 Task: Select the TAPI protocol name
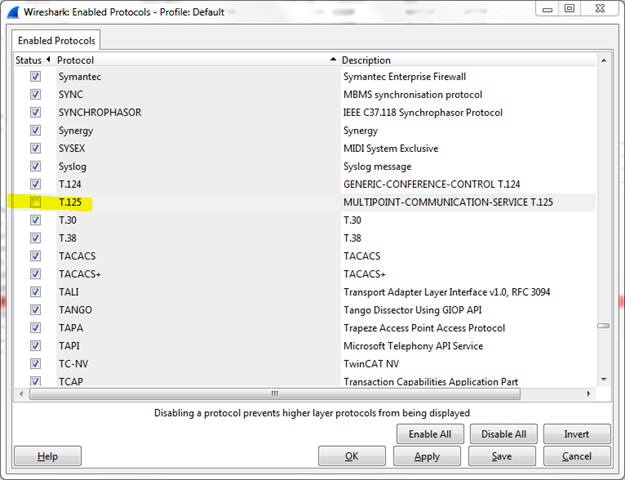pyautogui.click(x=69, y=346)
